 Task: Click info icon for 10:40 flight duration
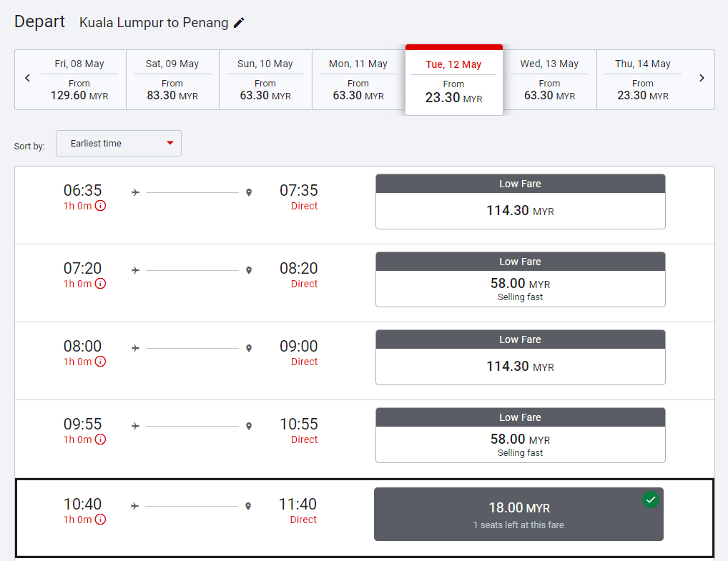click(x=101, y=520)
